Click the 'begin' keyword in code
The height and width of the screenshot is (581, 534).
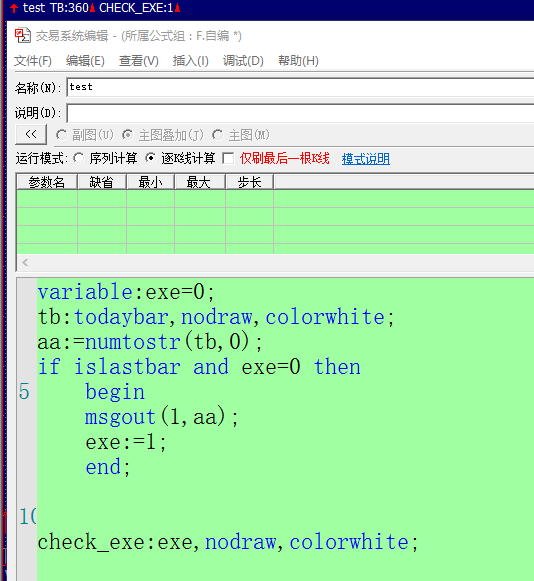115,392
